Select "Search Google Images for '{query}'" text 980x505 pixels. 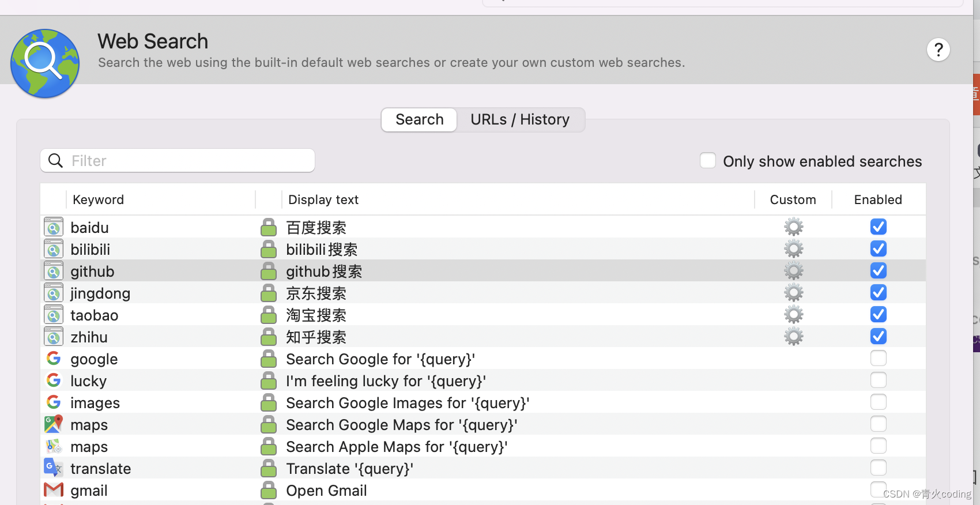[408, 403]
